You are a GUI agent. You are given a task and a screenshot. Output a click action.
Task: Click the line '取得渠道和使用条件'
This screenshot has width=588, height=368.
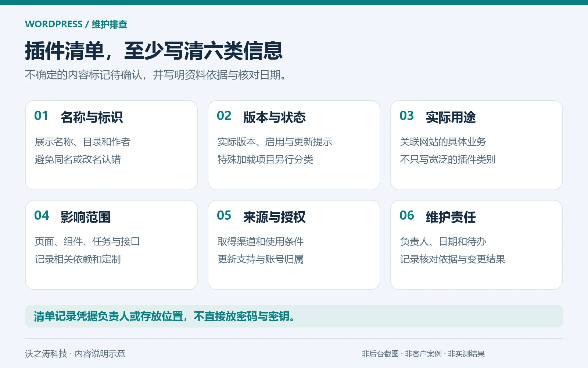(x=261, y=241)
